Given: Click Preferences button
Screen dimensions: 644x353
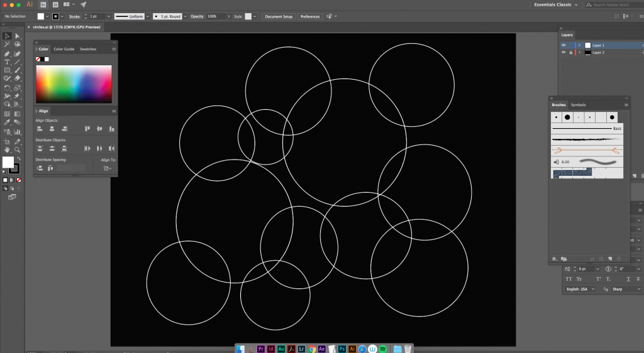Looking at the screenshot, I should click(x=310, y=16).
